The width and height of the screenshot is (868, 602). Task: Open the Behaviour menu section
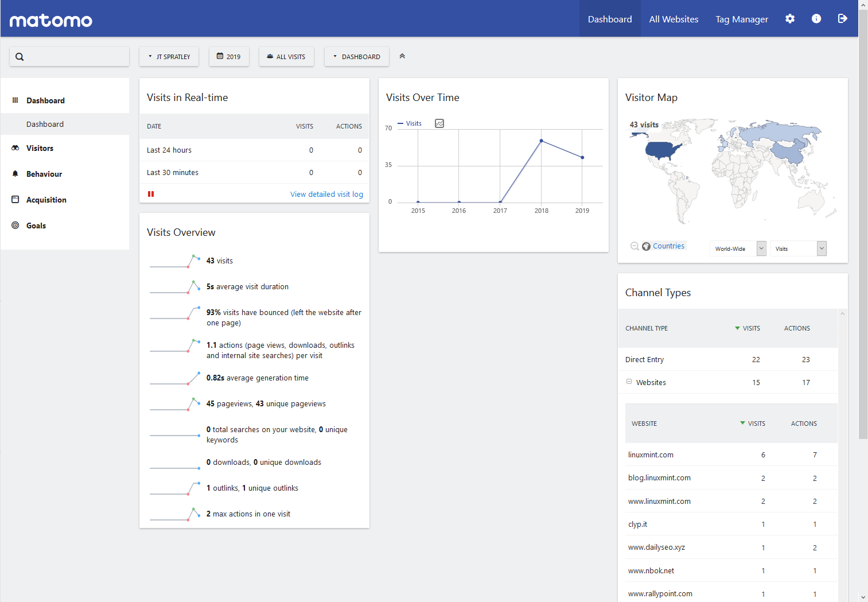44,174
